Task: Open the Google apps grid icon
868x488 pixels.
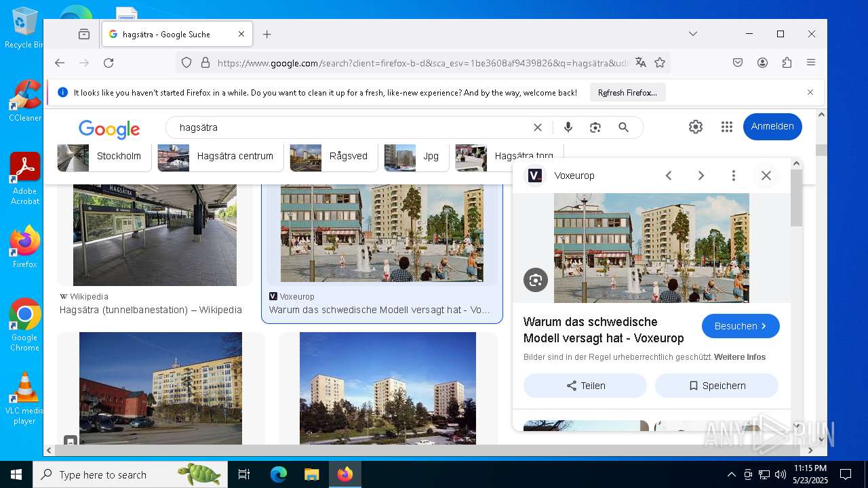Action: 727,127
